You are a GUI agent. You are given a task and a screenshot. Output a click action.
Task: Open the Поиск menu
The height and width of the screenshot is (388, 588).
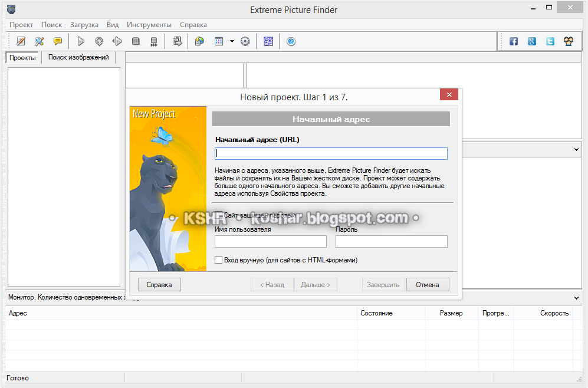(52, 25)
